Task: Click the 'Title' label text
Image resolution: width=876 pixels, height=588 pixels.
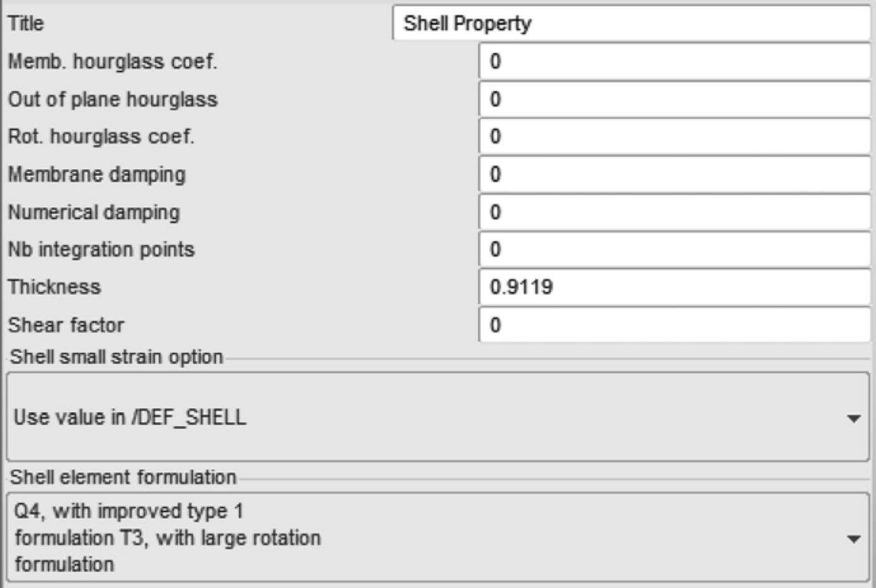Action: 26,24
